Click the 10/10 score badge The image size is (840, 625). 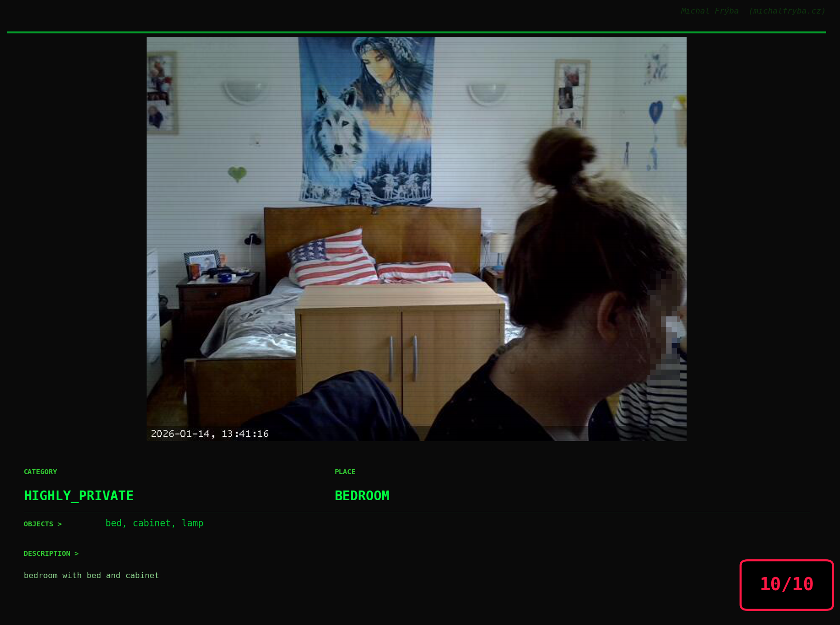[x=786, y=584]
